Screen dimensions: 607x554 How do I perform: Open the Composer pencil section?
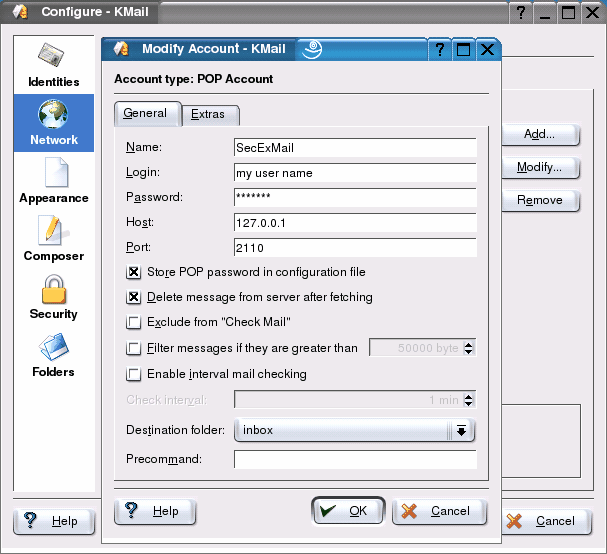pos(54,239)
